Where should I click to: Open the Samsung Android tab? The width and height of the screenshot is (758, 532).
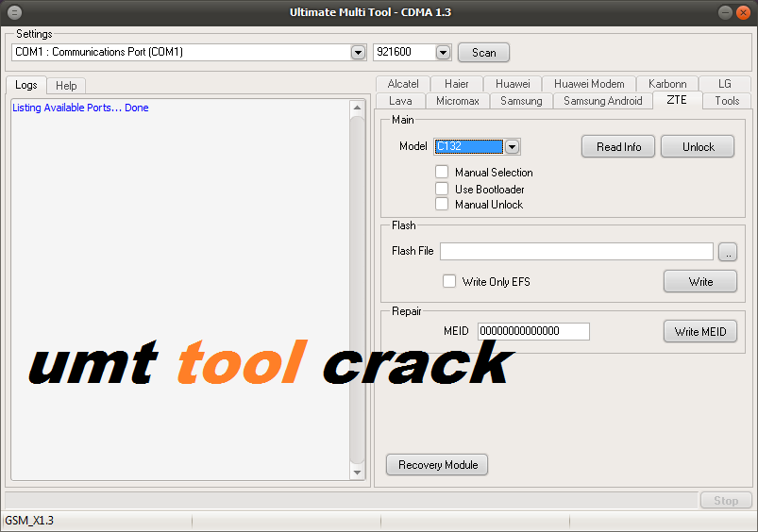tap(602, 101)
